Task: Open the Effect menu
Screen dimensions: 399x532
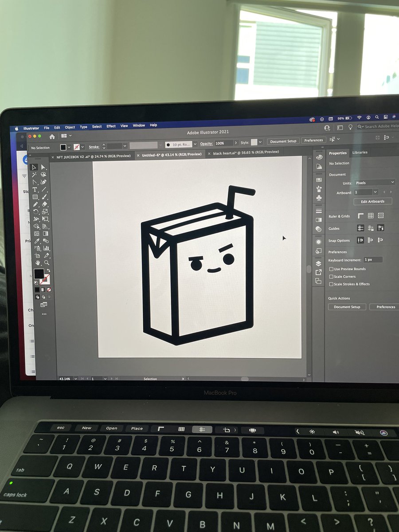Action: [x=111, y=126]
